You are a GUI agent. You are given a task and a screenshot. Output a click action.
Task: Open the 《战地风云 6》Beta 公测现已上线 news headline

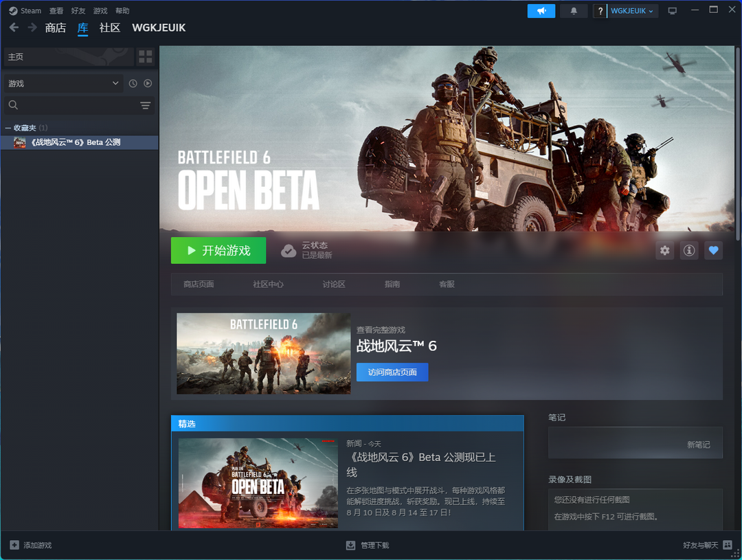[x=422, y=464]
